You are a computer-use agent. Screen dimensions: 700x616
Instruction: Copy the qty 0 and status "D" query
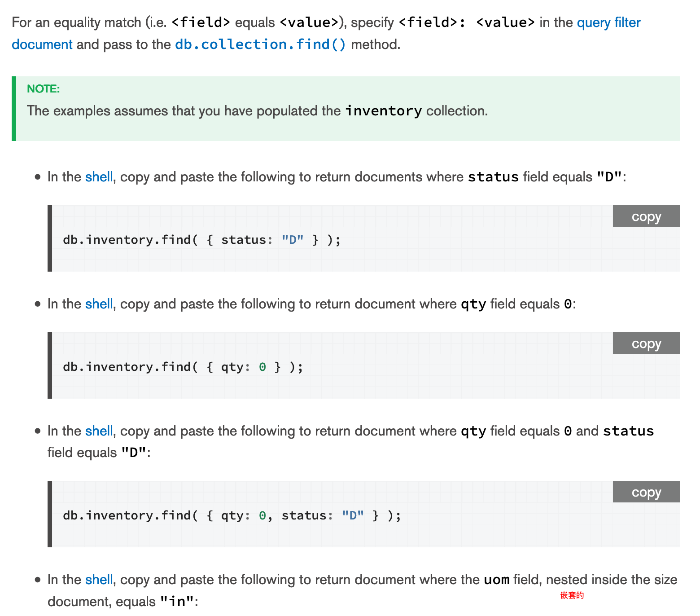[x=646, y=492]
